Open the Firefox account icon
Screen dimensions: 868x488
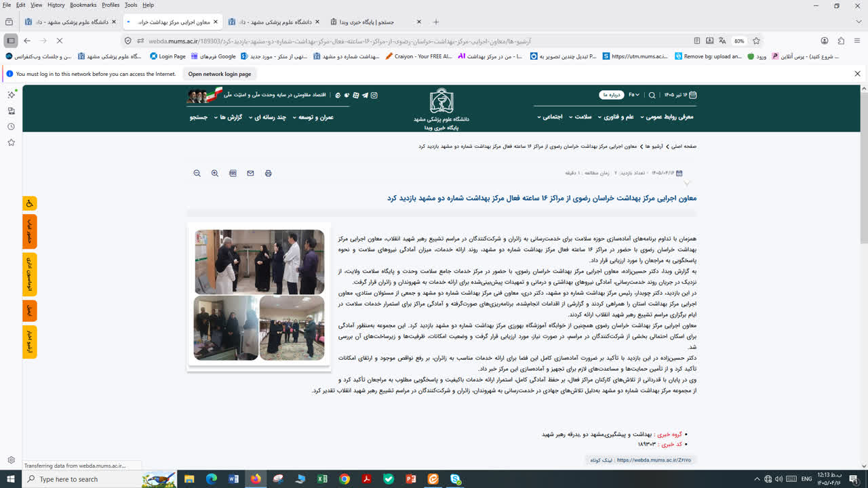[825, 41]
